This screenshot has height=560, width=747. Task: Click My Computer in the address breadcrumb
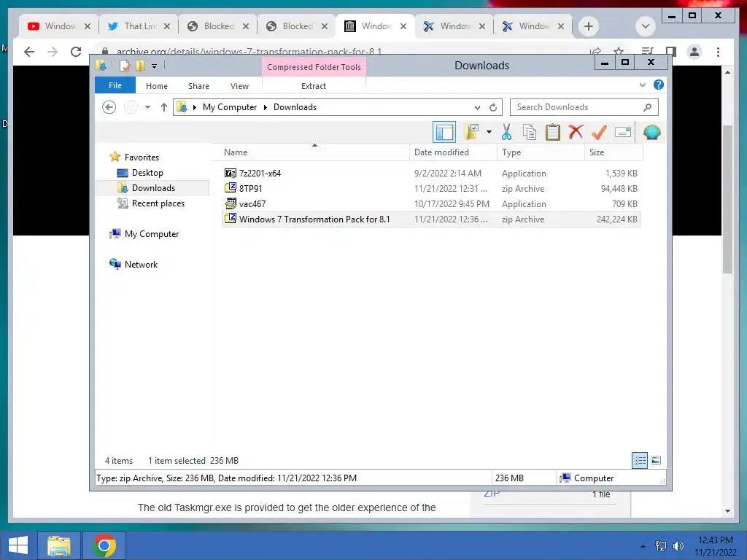[x=230, y=107]
